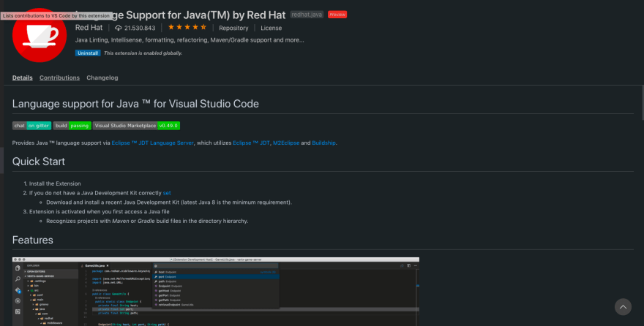Screen dimensions: 644x326
Task: Open the Buildship link
Action: pyautogui.click(x=323, y=143)
